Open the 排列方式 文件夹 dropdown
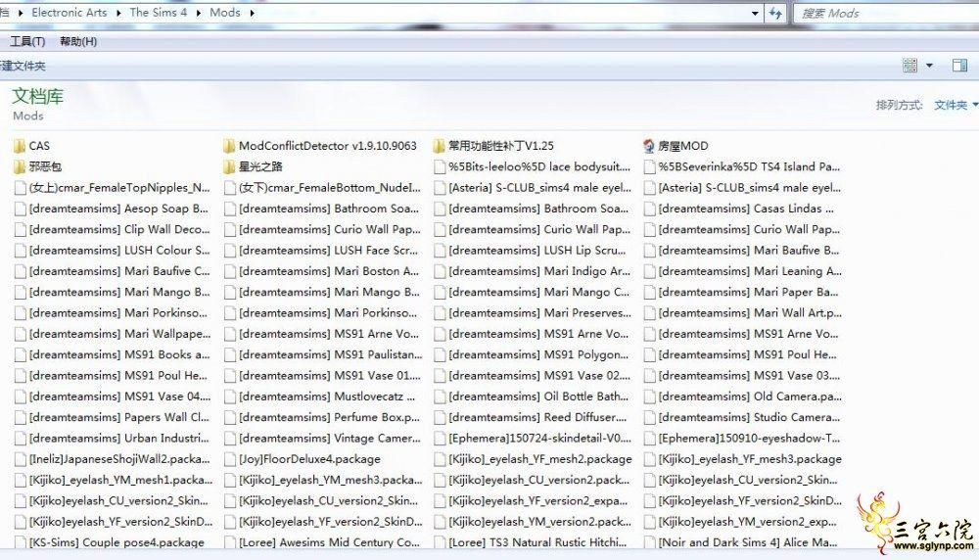 [956, 105]
